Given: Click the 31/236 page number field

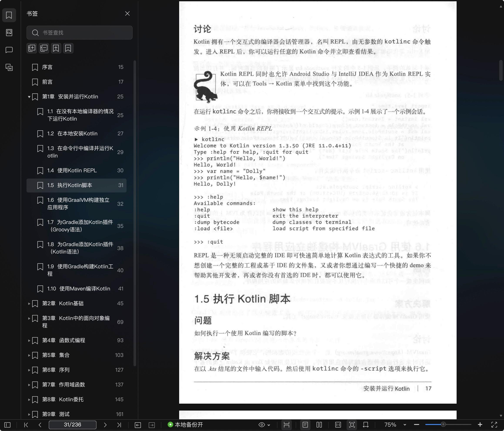Looking at the screenshot, I should tap(72, 425).
